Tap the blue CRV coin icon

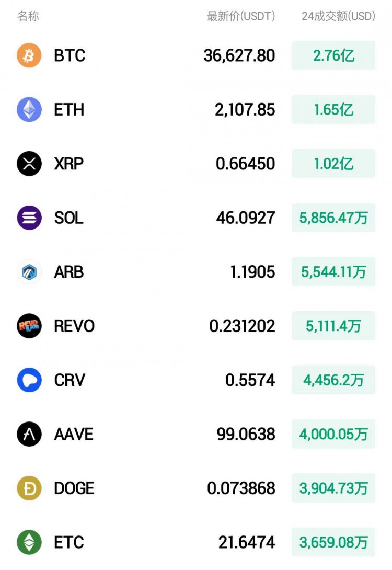tap(29, 380)
